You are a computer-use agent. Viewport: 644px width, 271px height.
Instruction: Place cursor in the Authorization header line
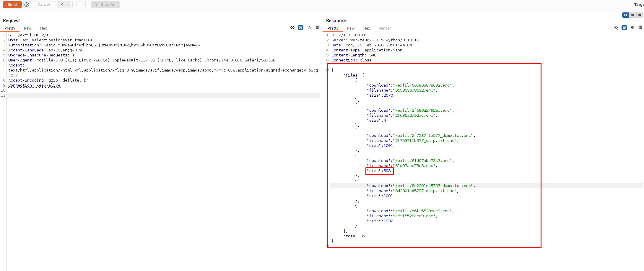(x=103, y=45)
